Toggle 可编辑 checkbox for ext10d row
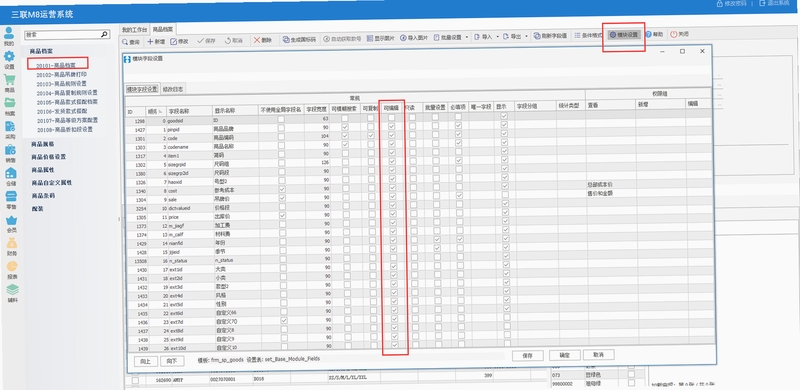The image size is (800, 390). click(x=395, y=345)
